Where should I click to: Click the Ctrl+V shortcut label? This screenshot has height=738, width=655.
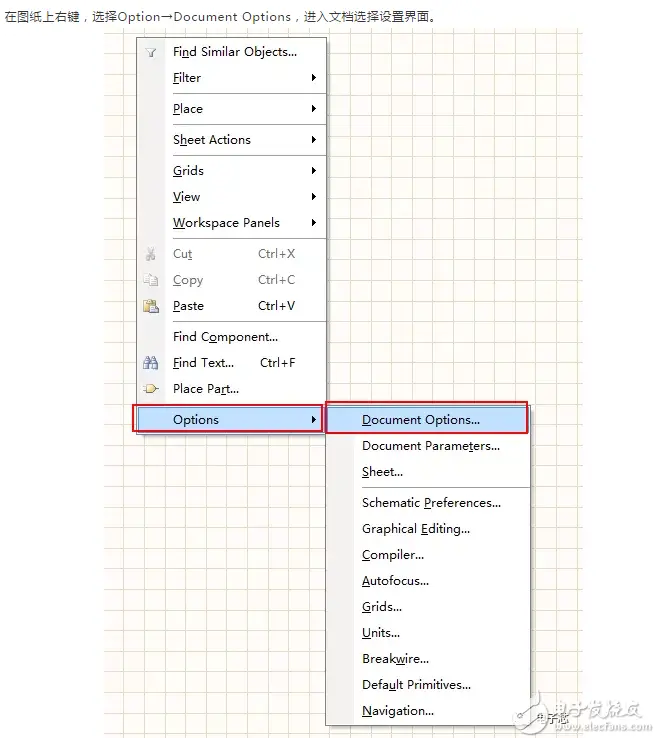tap(277, 305)
